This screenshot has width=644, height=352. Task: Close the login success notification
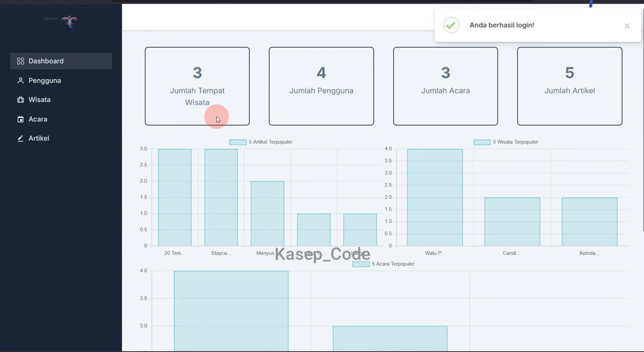coord(627,26)
